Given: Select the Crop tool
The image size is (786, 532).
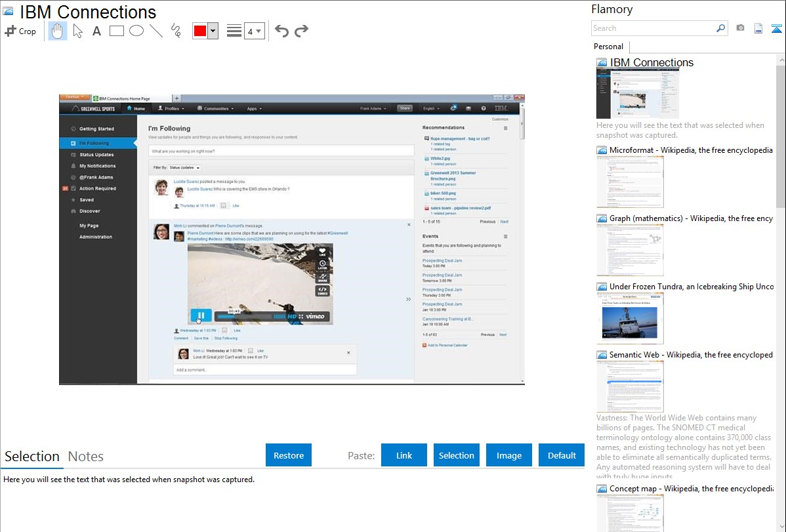Looking at the screenshot, I should [x=20, y=31].
